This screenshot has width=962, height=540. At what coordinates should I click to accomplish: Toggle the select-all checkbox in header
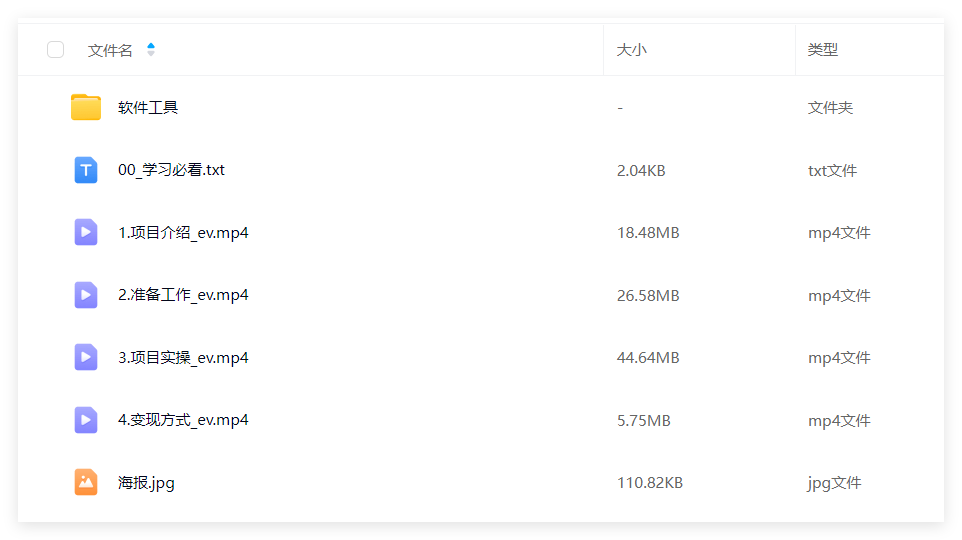point(55,50)
